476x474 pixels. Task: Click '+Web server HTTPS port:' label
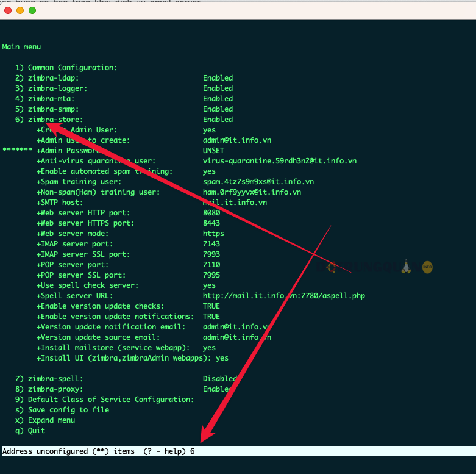tap(85, 223)
